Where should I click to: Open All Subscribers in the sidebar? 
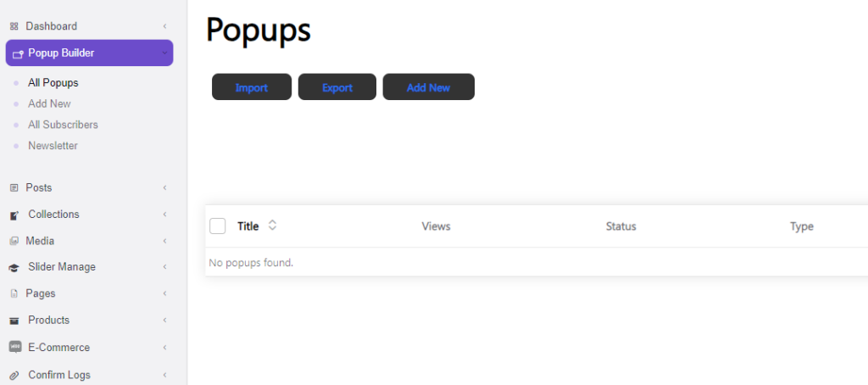[x=63, y=125]
